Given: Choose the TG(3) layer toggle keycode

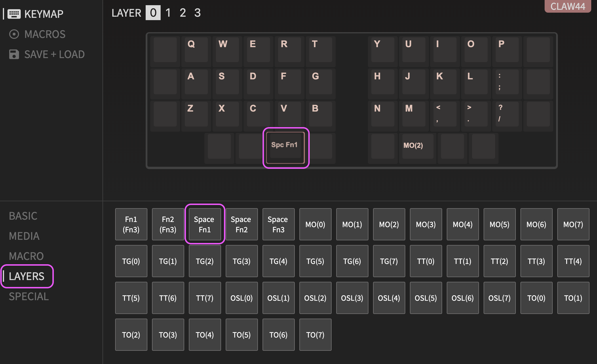Looking at the screenshot, I should click(x=241, y=261).
